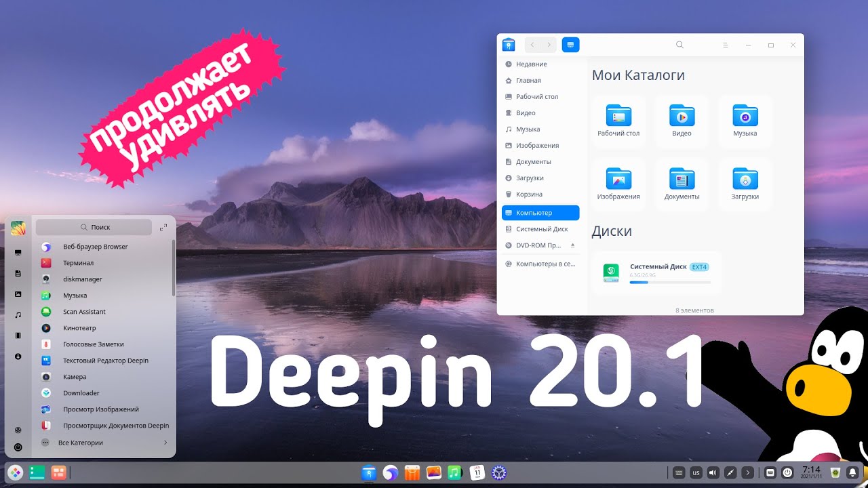This screenshot has width=868, height=488.
Task: Click the power button in launcher sidebar
Action: click(18, 447)
